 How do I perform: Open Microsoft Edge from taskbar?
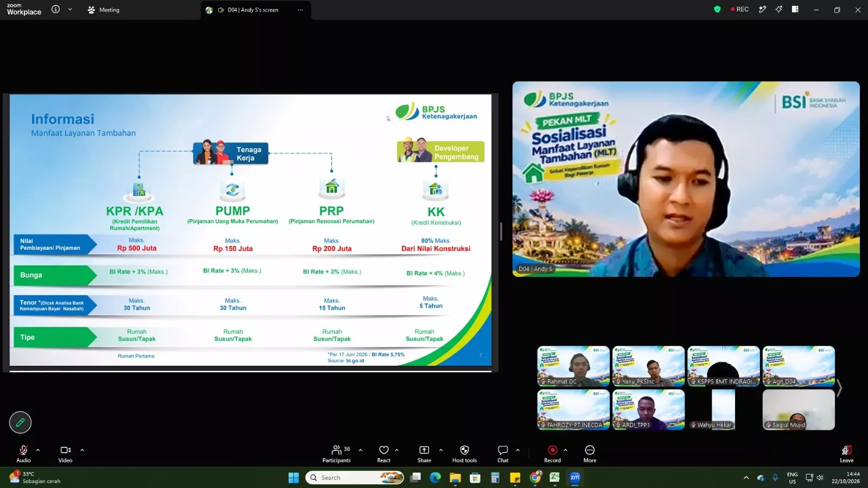click(x=436, y=478)
